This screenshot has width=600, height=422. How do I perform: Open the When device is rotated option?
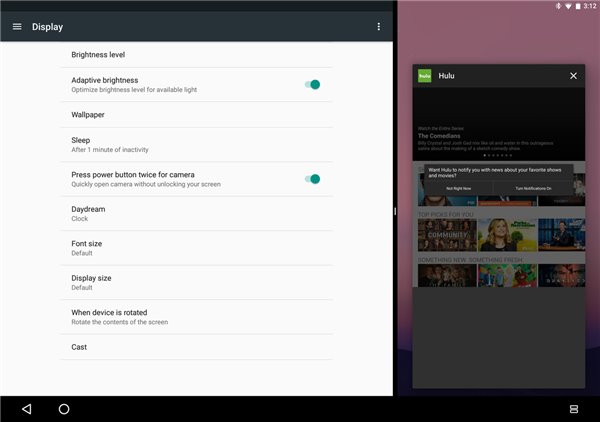(196, 317)
